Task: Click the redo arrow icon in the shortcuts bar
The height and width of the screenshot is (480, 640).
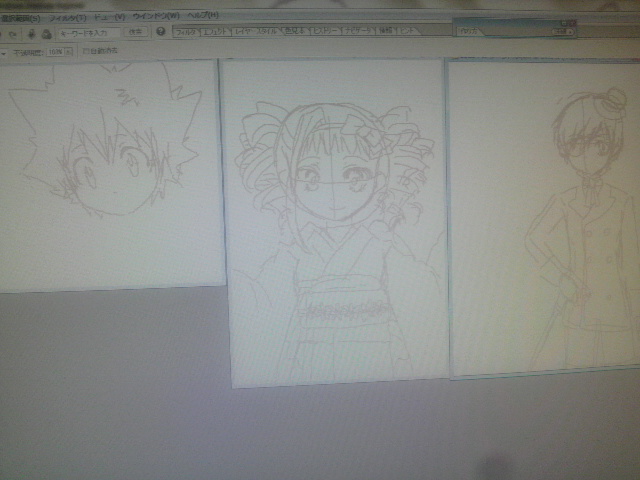Action: [x=13, y=34]
